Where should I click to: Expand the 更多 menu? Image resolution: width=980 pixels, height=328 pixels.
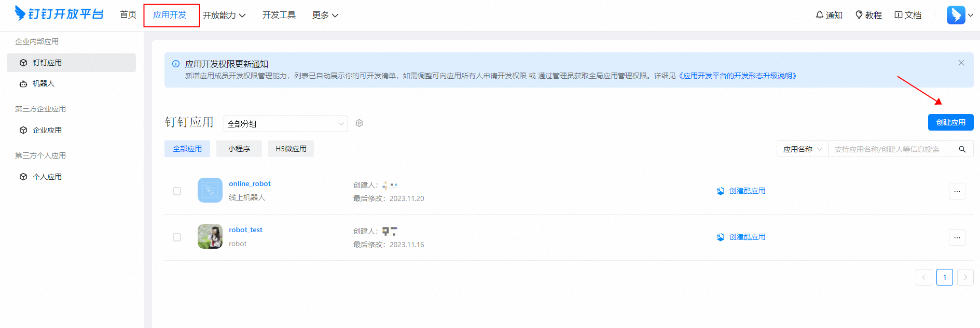325,15
